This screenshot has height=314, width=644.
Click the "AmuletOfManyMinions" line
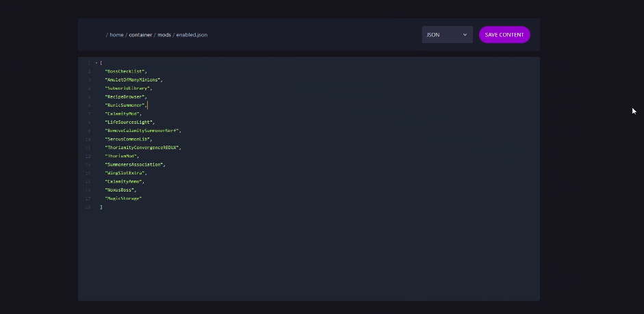133,79
